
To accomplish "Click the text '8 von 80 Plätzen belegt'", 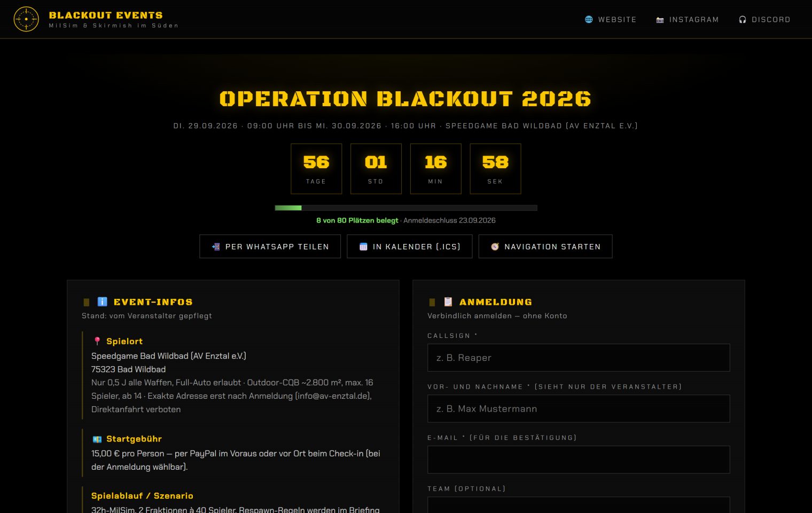I will point(357,220).
